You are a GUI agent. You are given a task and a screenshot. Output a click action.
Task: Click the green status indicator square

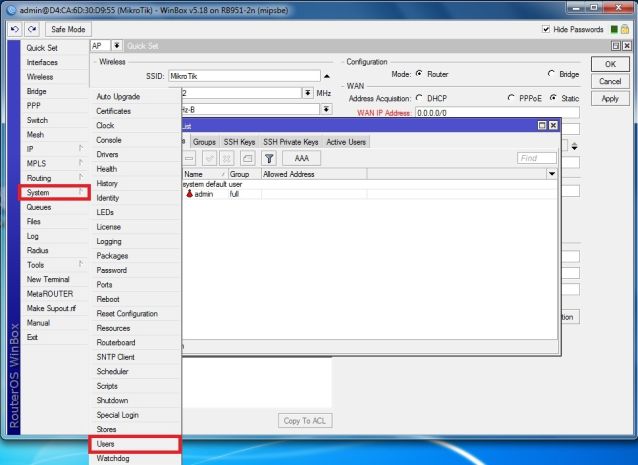point(614,29)
